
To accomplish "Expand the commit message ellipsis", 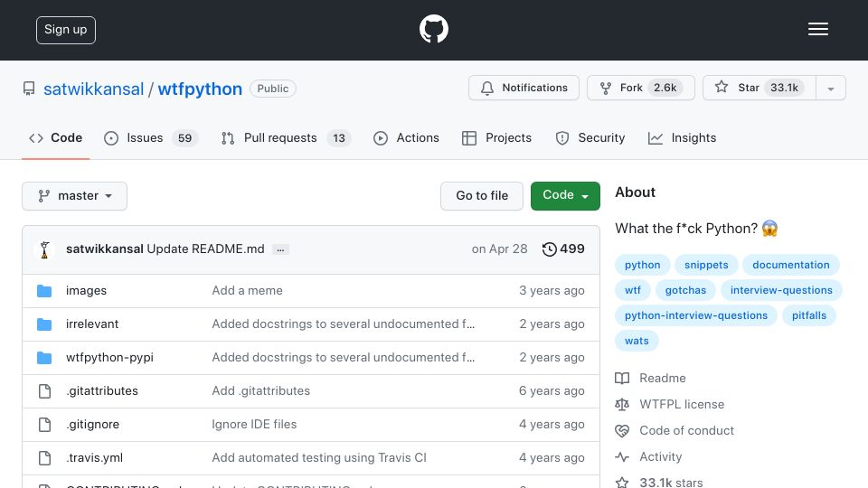I will [x=280, y=249].
